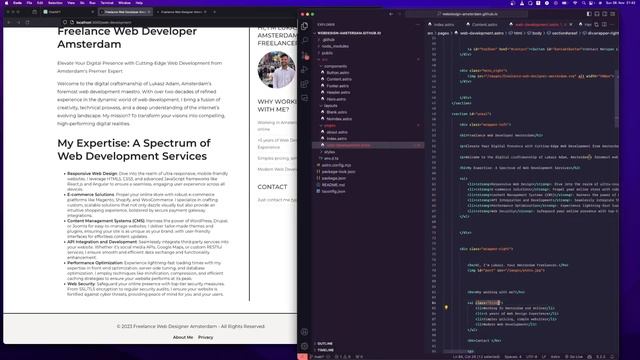Click the Split Editor icon in the editor toolbar
Viewport: 640px width, 360px height.
point(604,24)
